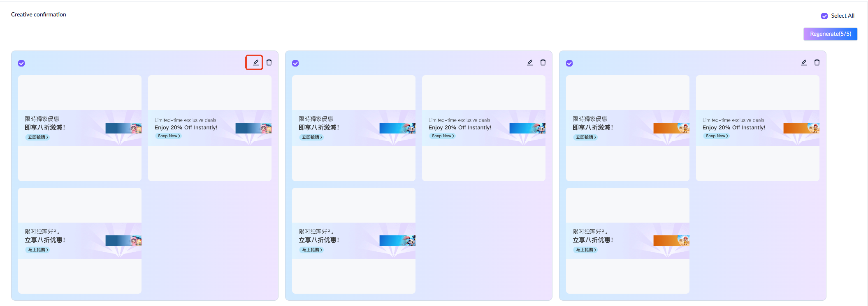This screenshot has width=868, height=306.
Task: Delete the second creative group
Action: click(543, 62)
